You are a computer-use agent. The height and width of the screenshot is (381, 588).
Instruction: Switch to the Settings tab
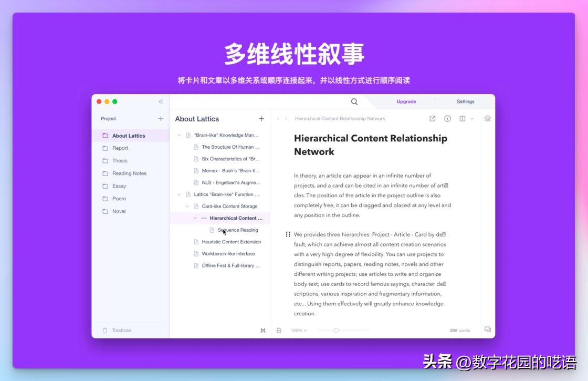(x=465, y=102)
